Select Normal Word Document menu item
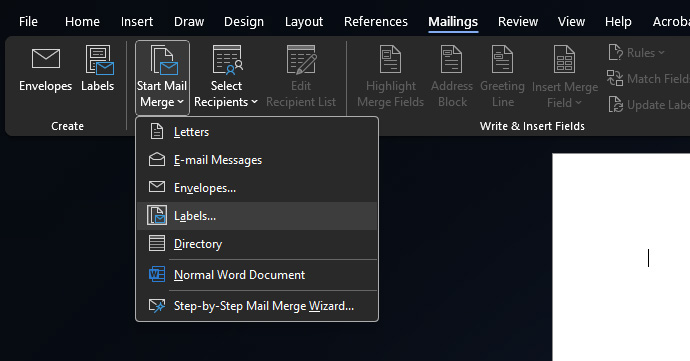The width and height of the screenshot is (690, 361). pos(257,275)
